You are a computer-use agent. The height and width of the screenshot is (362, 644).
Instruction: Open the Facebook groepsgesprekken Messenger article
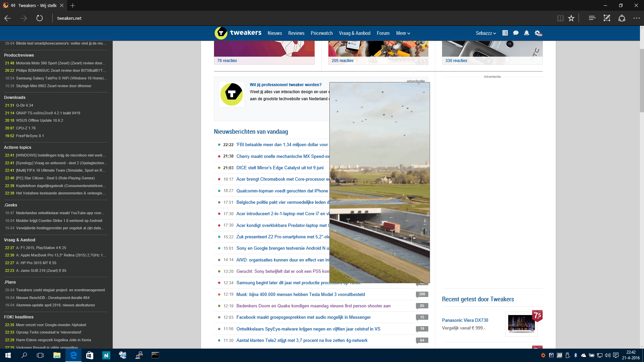(304, 317)
